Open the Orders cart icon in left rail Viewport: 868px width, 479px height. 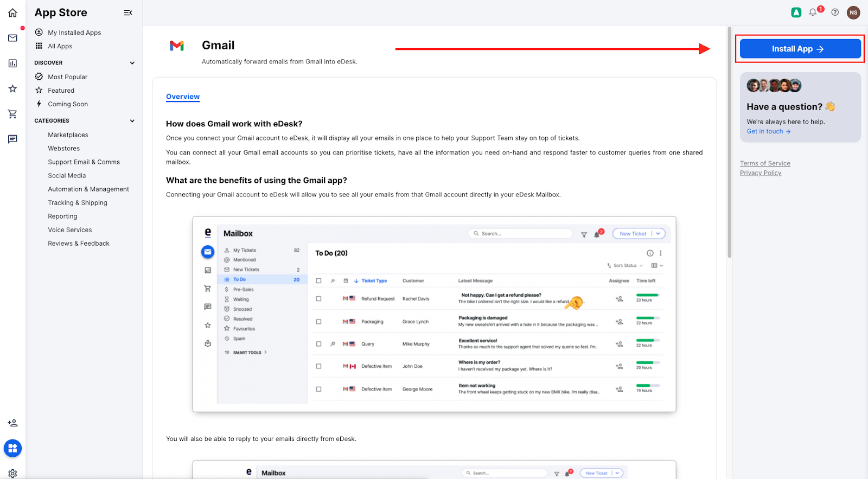coord(12,114)
